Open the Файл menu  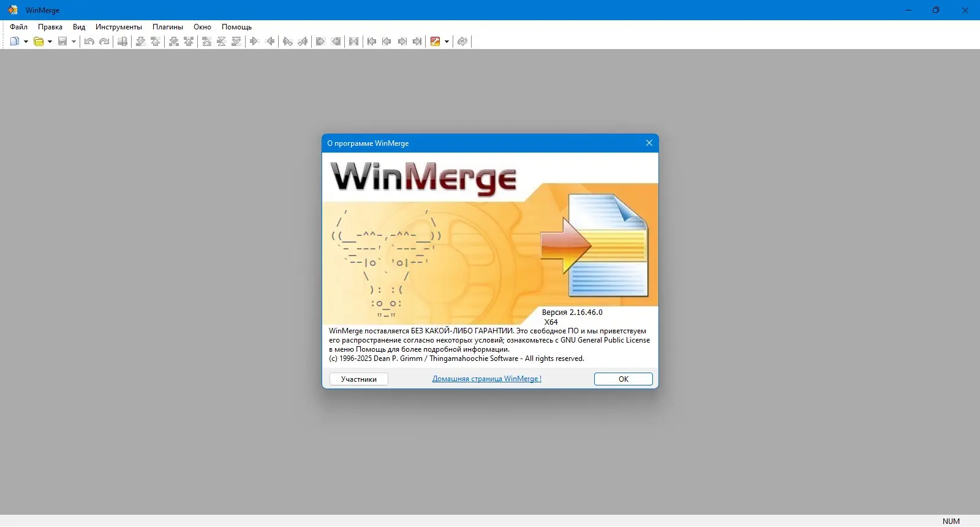tap(18, 27)
